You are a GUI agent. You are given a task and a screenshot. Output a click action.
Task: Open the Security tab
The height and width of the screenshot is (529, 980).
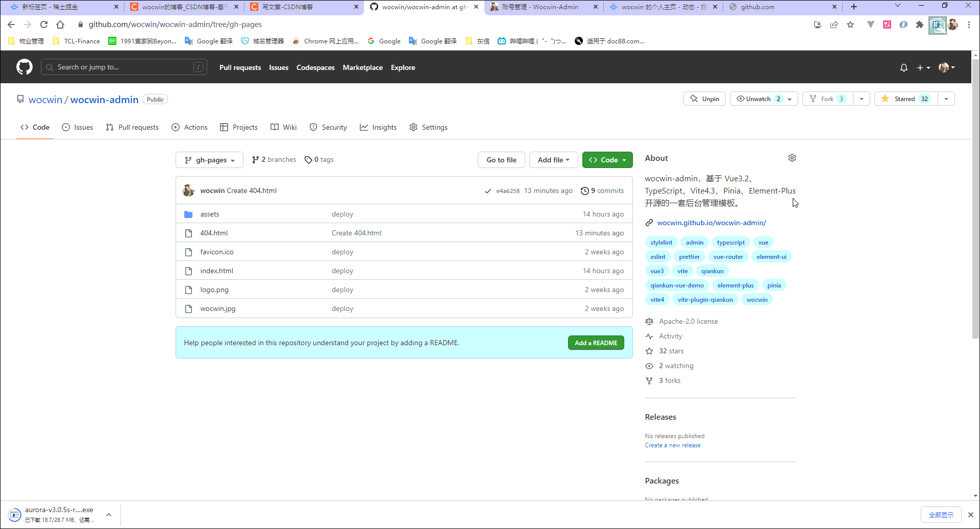[x=328, y=127]
